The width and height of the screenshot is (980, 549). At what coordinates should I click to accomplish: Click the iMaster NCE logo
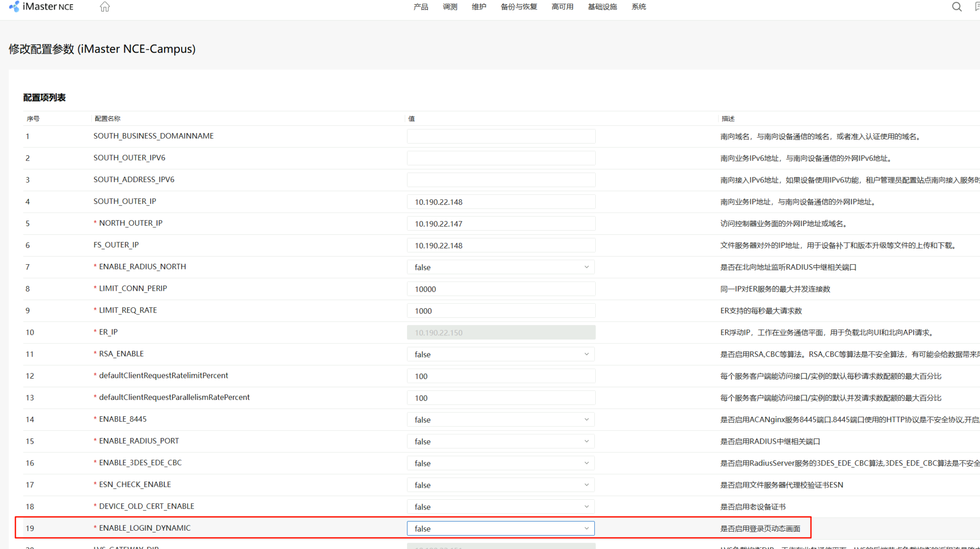(42, 7)
